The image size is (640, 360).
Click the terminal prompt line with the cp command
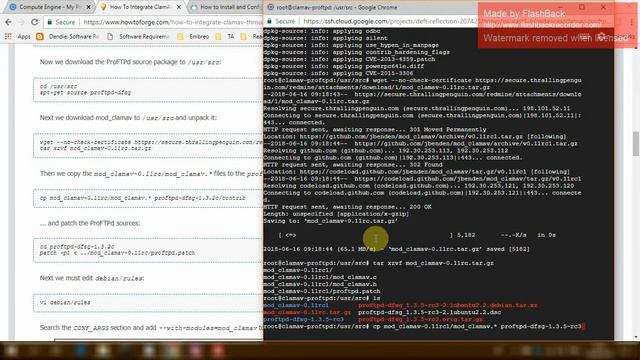[x=423, y=327]
